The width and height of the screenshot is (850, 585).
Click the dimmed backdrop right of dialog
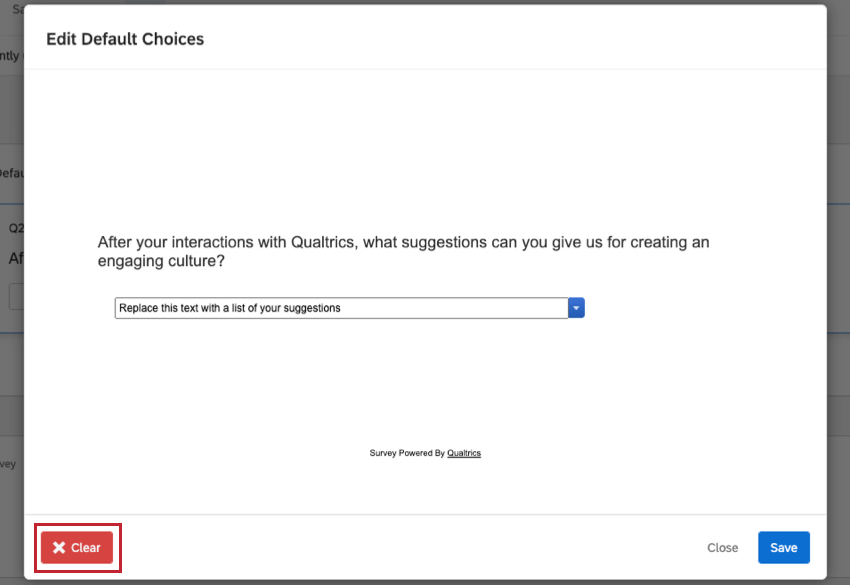coord(838,300)
